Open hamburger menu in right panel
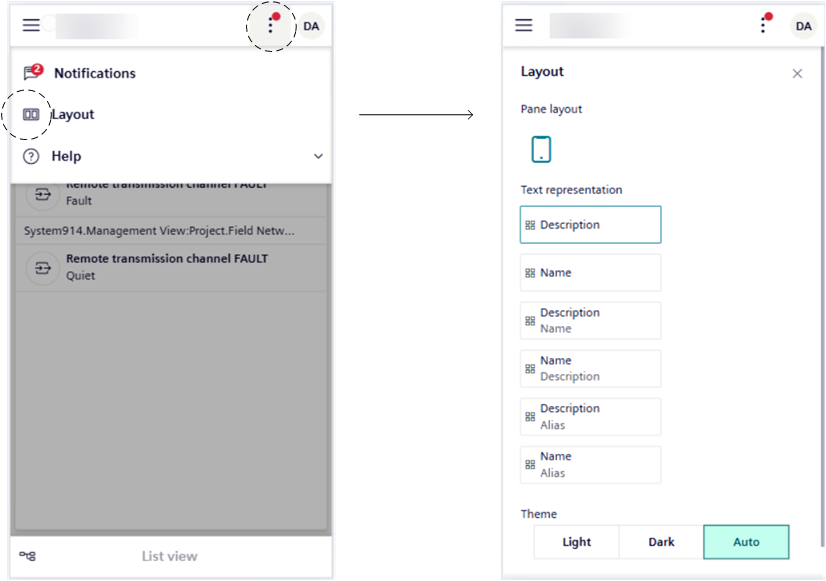The height and width of the screenshot is (581, 826). click(524, 26)
